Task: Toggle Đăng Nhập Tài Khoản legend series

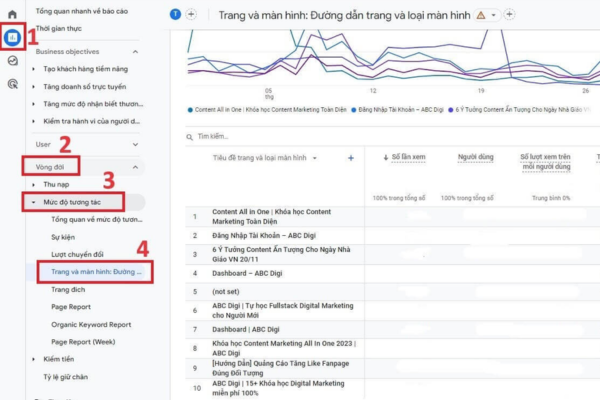Action: click(x=397, y=110)
